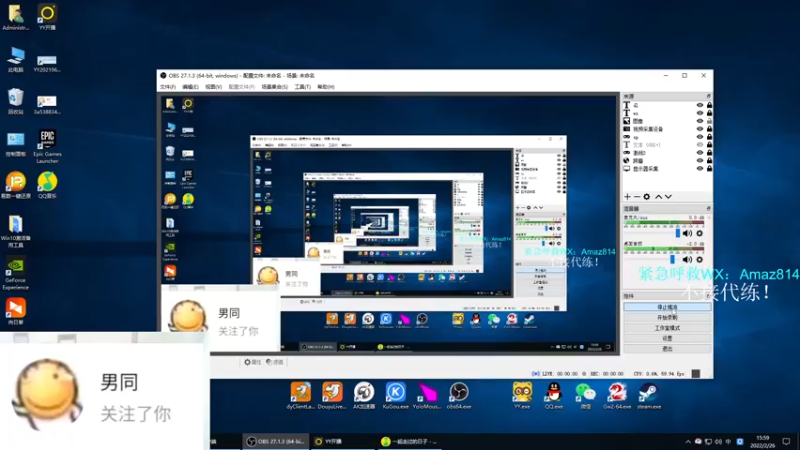Viewport: 800px width, 450px height.
Task: Click 退出 exit button in controls
Action: [667, 349]
